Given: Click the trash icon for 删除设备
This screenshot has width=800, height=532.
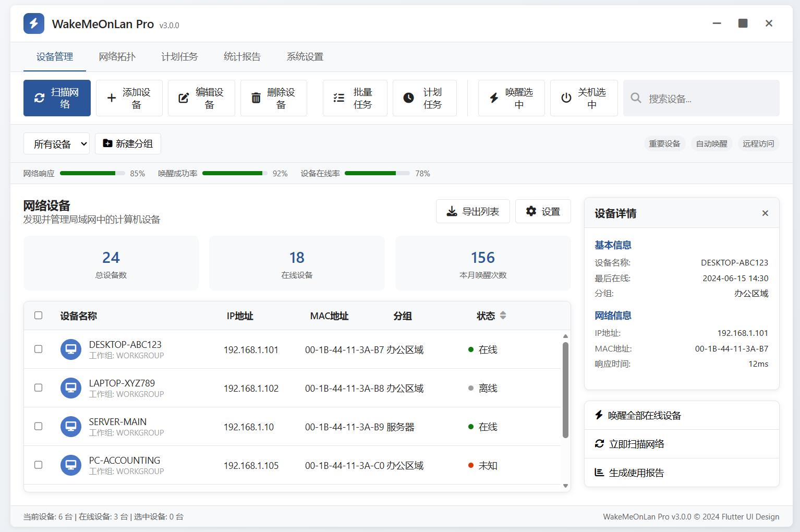Looking at the screenshot, I should click(x=256, y=98).
